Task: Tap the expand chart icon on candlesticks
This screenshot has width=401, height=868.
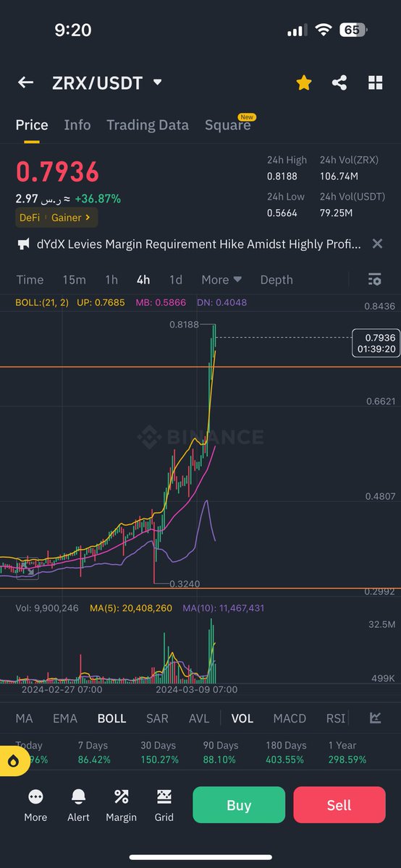Action: (27, 570)
